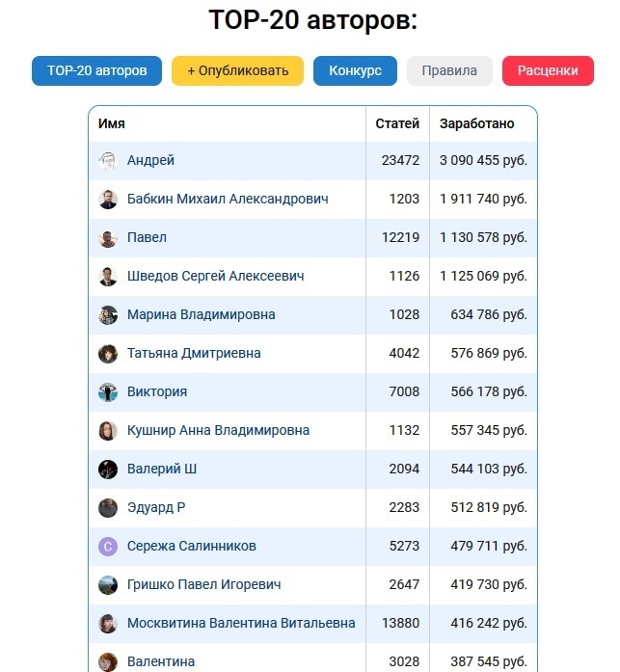Switch to the Конкурс tab
This screenshot has height=672, width=620.
click(355, 71)
